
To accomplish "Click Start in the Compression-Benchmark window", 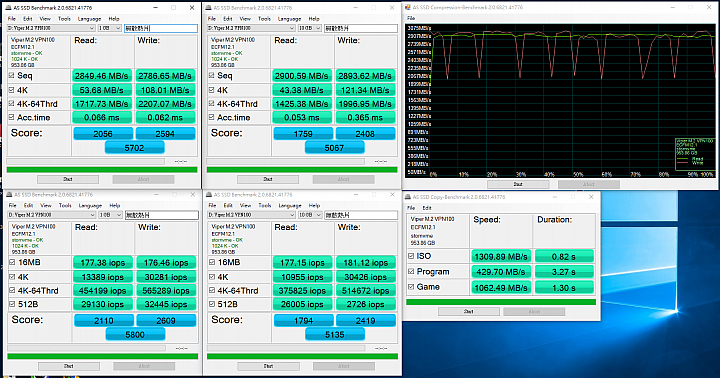I will pos(518,184).
